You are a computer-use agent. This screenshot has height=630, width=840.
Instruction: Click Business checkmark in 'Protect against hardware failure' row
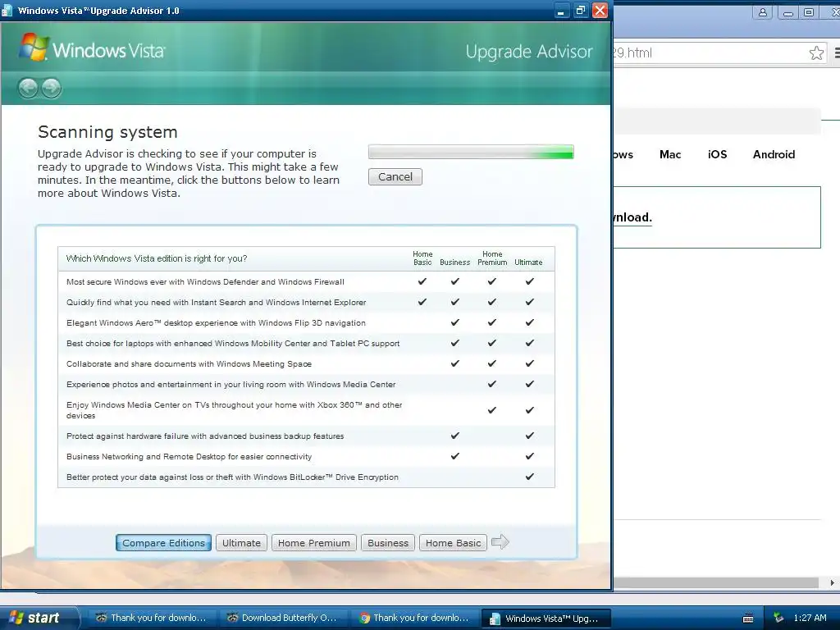tap(454, 436)
